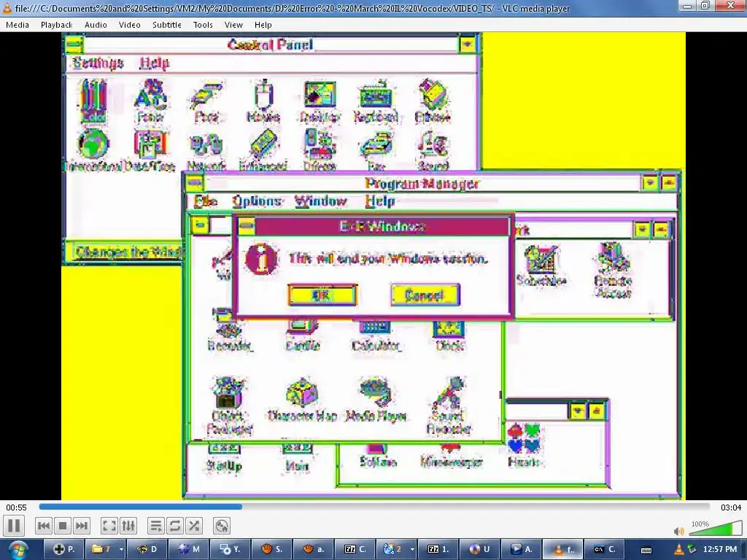Image resolution: width=747 pixels, height=560 pixels.
Task: Click the Cardfile icon in Program Manager
Action: tap(303, 336)
